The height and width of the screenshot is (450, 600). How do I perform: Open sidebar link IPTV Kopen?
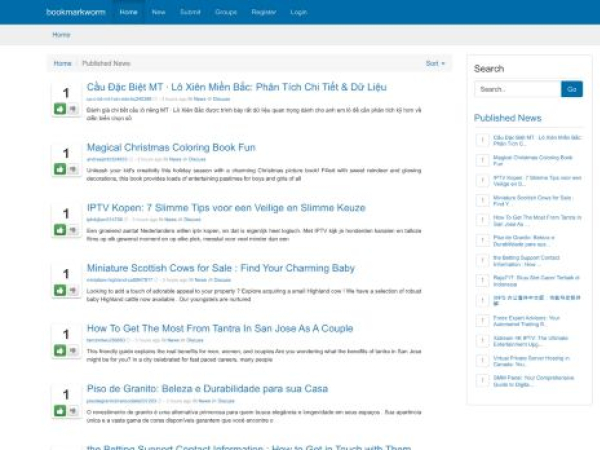click(x=537, y=181)
